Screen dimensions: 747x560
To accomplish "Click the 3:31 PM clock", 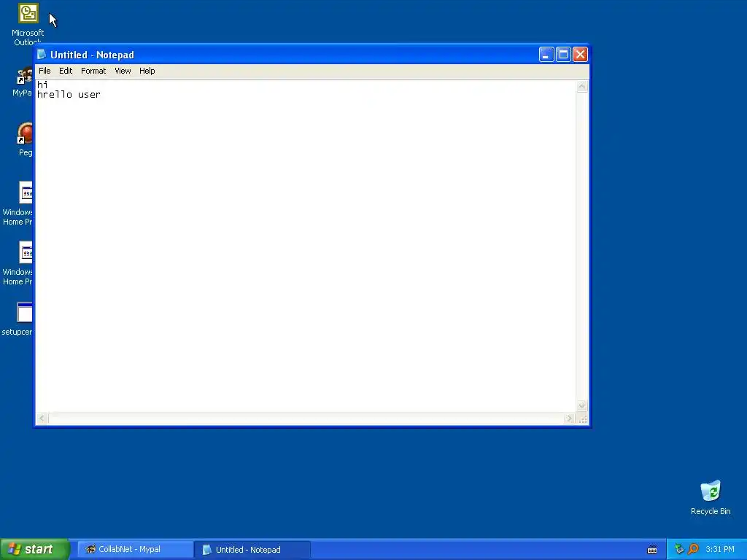I will (x=720, y=550).
